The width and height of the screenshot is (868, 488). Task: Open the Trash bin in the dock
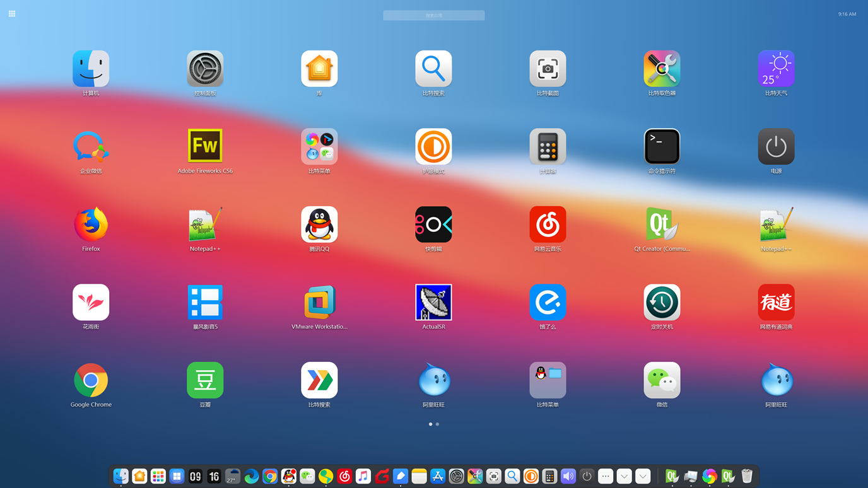coord(747,477)
